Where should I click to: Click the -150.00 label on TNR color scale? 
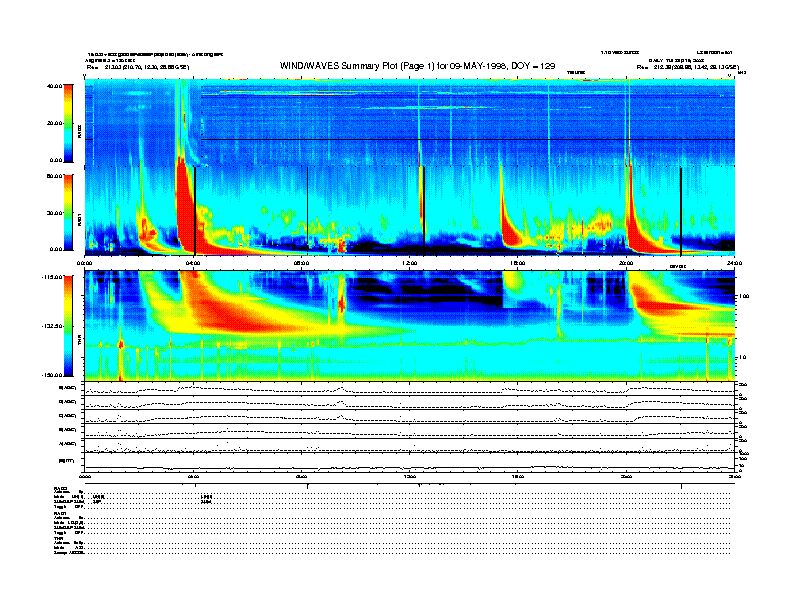point(53,375)
